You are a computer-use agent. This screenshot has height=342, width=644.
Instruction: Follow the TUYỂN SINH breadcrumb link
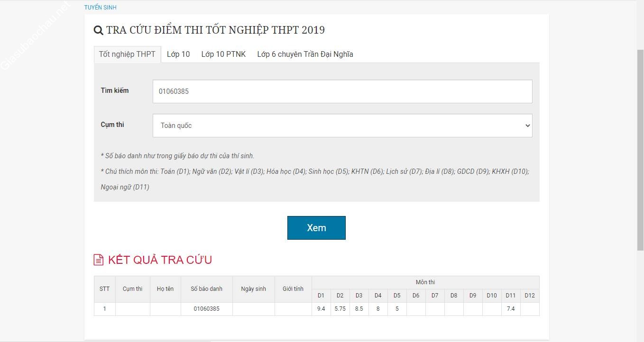coord(100,8)
